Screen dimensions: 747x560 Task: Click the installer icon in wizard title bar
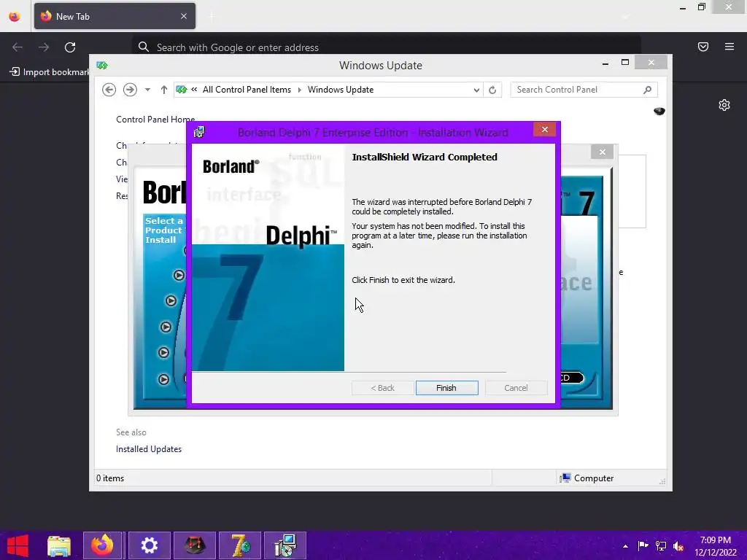[x=199, y=132]
